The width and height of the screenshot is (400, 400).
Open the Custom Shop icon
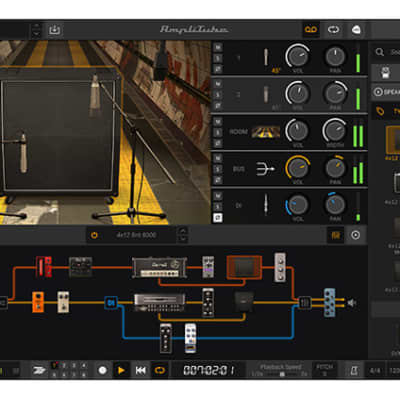(356, 30)
